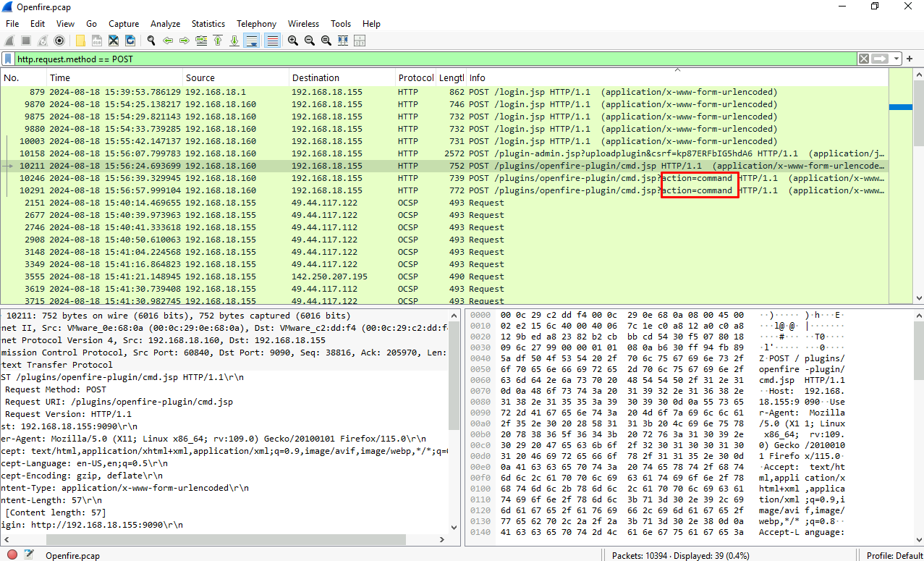Clear the display filter with X button
The width and height of the screenshot is (924, 561).
(864, 59)
